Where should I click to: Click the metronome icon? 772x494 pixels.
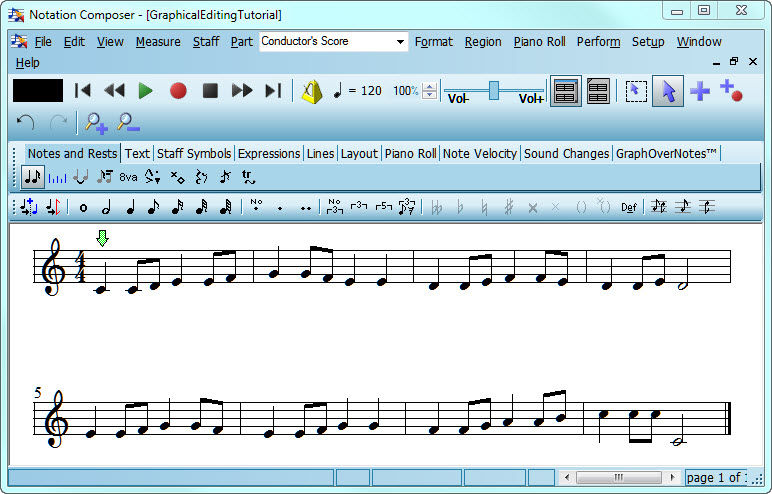(312, 91)
